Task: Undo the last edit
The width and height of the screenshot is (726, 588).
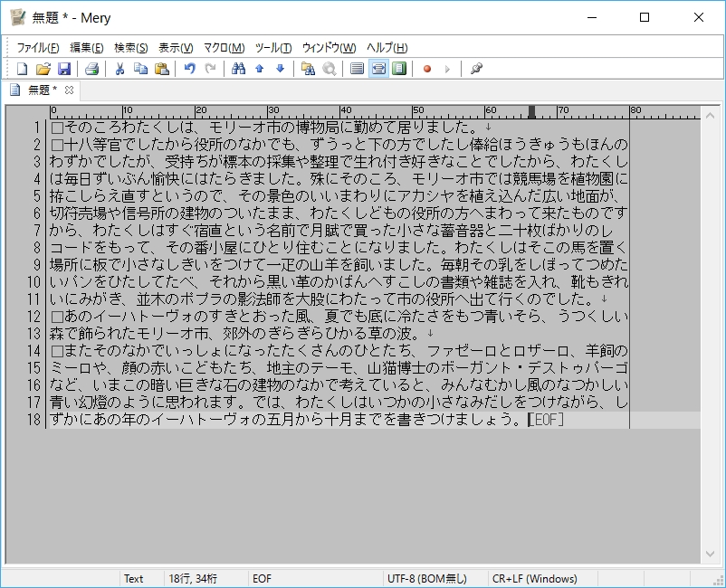Action: [x=189, y=69]
